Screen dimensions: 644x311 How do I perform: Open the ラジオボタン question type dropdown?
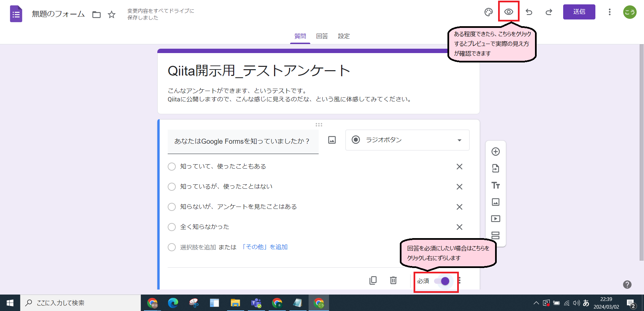point(407,140)
